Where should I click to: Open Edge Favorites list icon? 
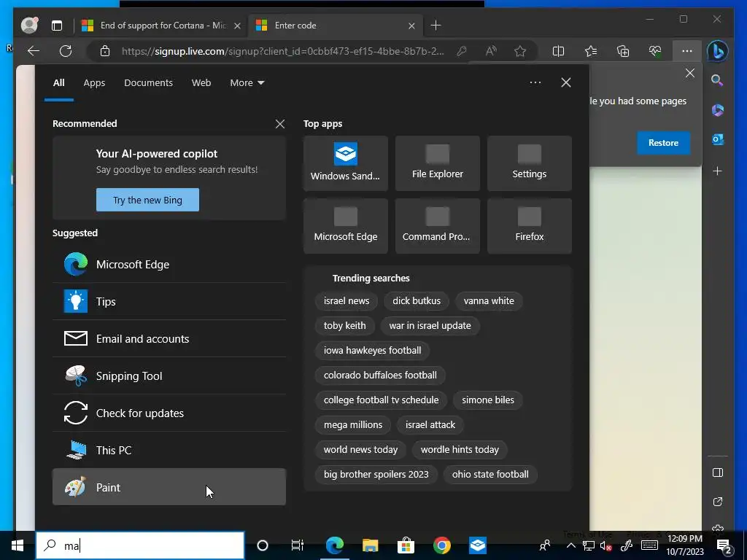click(x=591, y=51)
